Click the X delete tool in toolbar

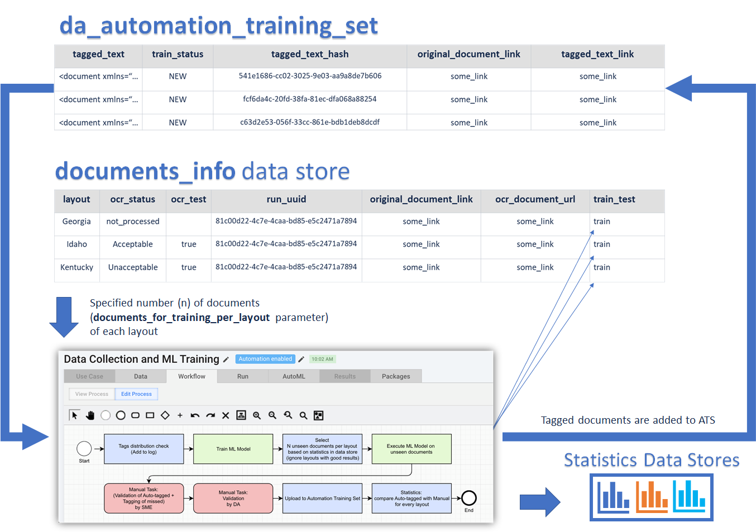point(226,415)
